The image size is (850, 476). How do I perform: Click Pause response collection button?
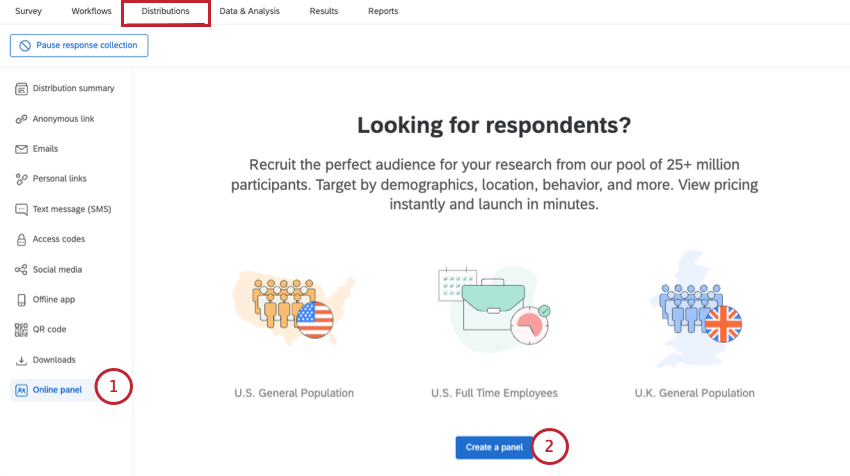click(79, 46)
